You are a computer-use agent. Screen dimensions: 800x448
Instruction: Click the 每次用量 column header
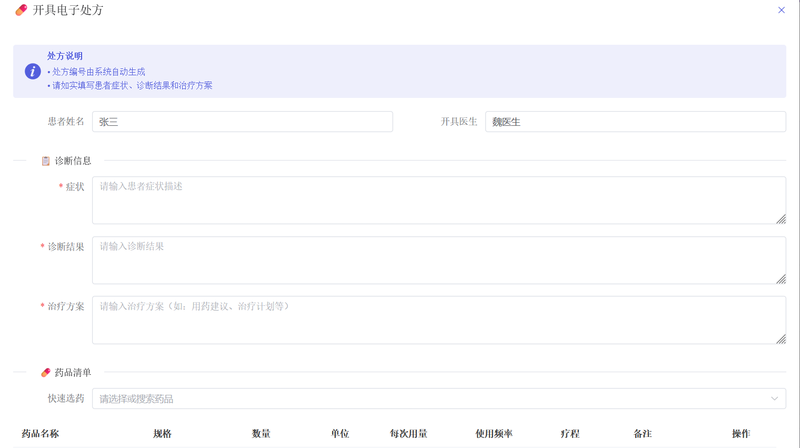pos(409,434)
